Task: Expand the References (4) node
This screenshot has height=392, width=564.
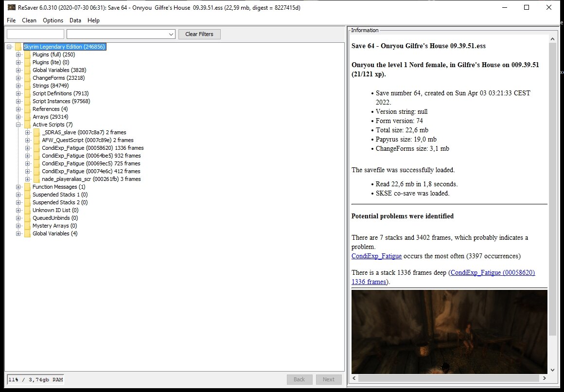Action: coord(18,109)
